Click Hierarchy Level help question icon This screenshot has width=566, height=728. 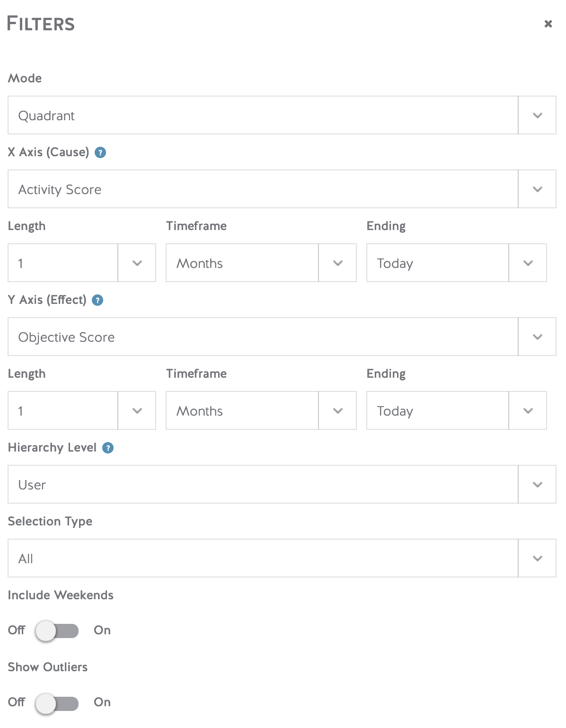108,448
